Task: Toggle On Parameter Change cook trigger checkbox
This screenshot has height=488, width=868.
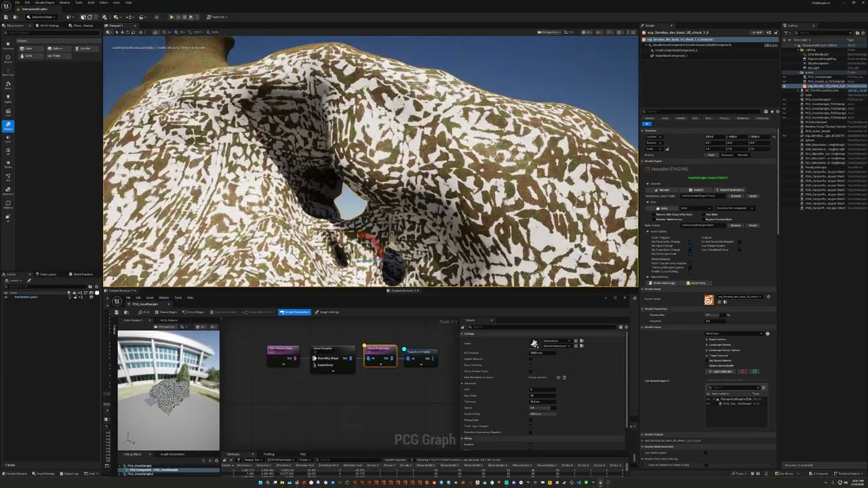Action: click(690, 241)
